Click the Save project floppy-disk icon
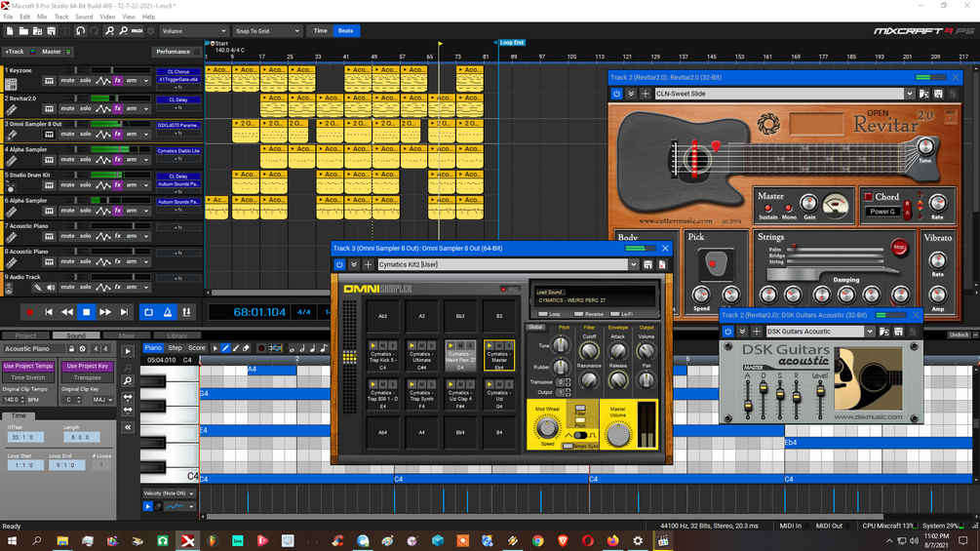Viewport: 980px width, 551px height. coord(52,30)
